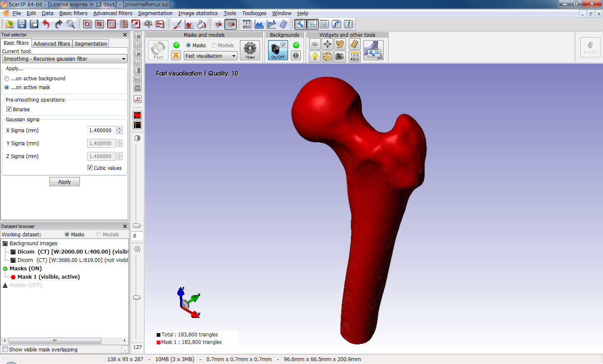Viewport: 603px width, 364px height.
Task: Select Masks radio in Working dataset row
Action: 67,235
